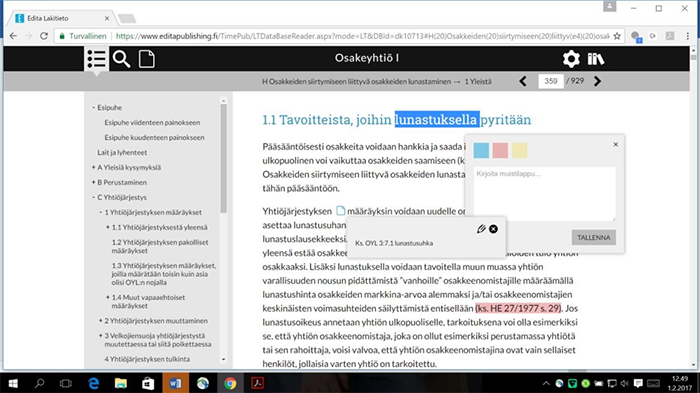The width and height of the screenshot is (700, 393).
Task: Open the table of contents list icon
Action: click(x=96, y=59)
